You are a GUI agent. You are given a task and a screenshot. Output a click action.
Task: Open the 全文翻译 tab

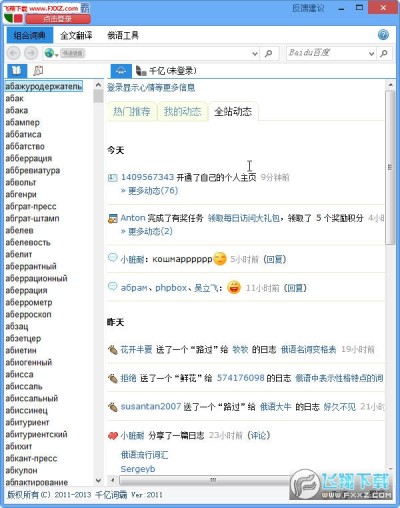click(76, 35)
